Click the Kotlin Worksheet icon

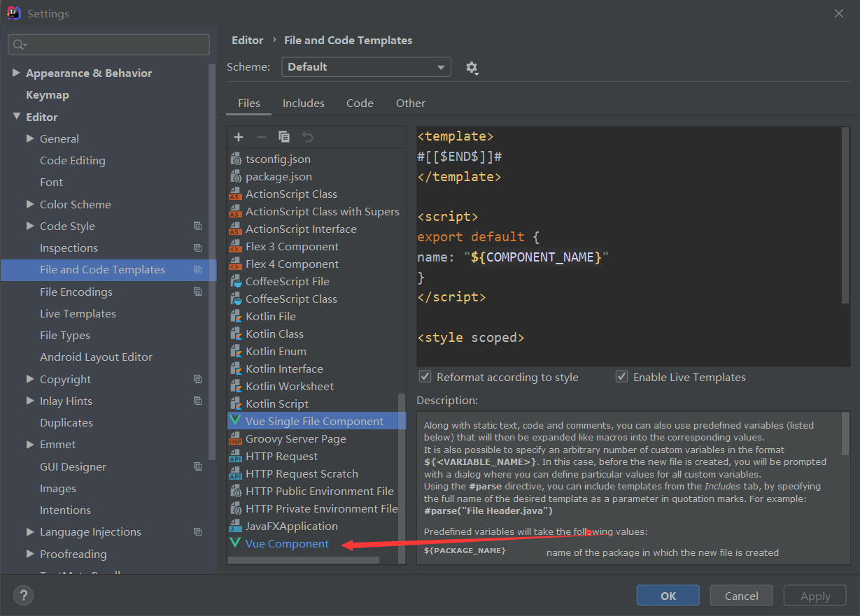point(236,387)
